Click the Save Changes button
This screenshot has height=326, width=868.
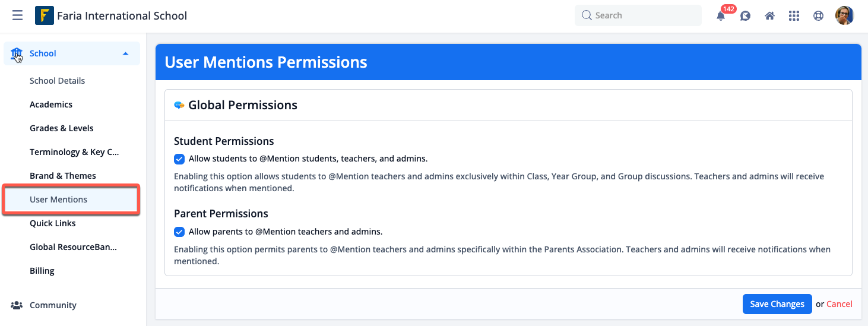click(x=777, y=304)
